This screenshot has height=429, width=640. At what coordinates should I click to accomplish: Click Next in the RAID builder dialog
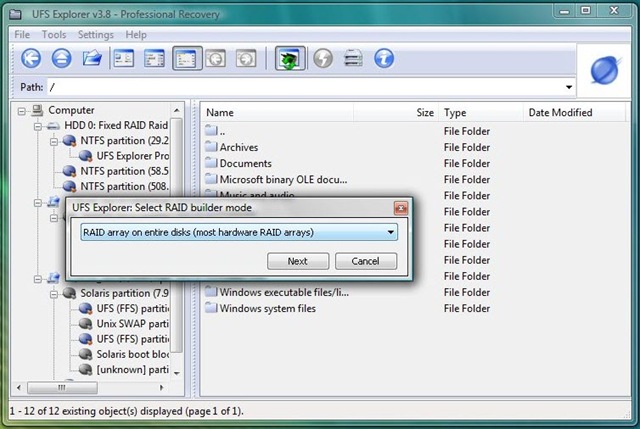coord(298,261)
